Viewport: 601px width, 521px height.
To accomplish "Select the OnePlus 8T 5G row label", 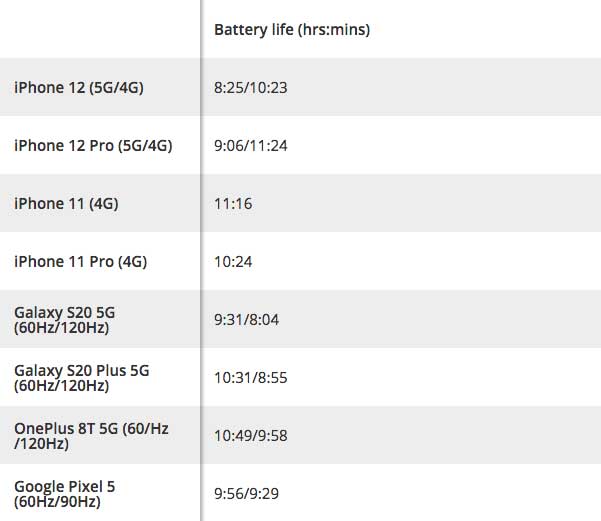I will [91, 436].
